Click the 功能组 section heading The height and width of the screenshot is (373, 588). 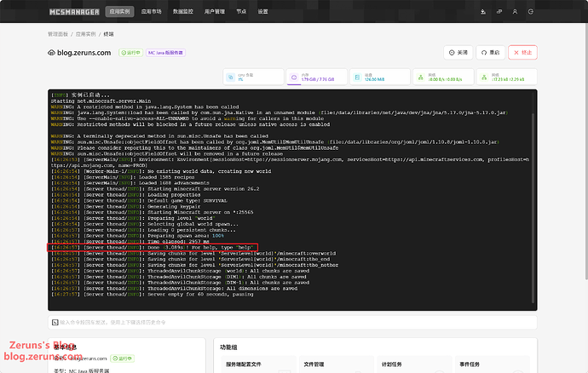pos(228,347)
